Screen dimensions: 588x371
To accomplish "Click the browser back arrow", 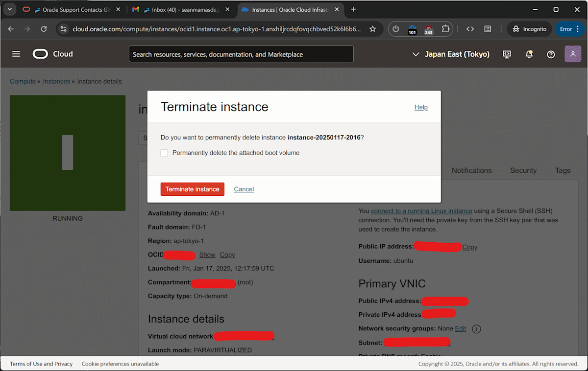I will (11, 29).
